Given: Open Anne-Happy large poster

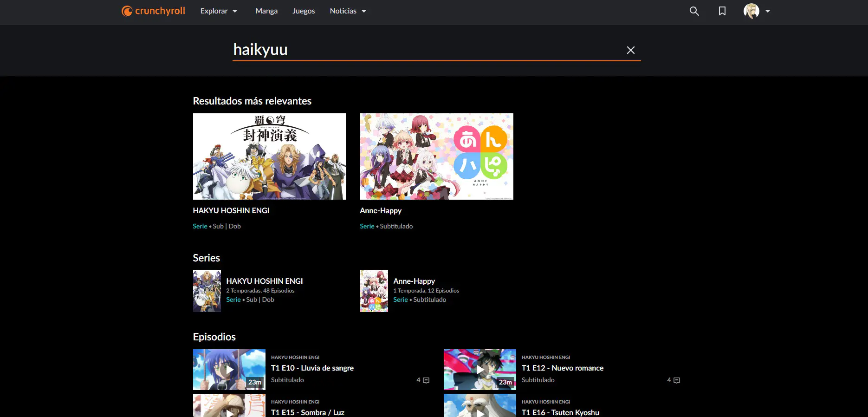Looking at the screenshot, I should click(436, 156).
